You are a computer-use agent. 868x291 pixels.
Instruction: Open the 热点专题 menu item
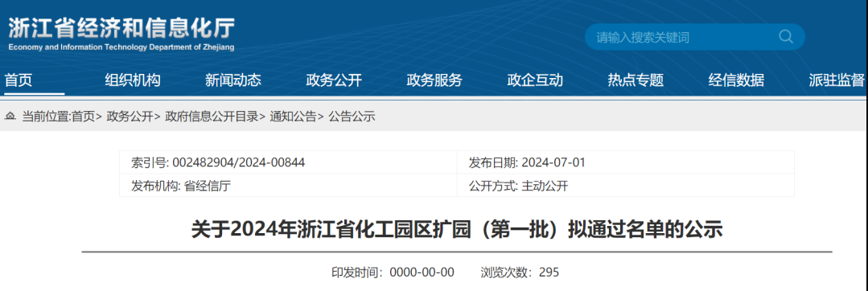636,80
